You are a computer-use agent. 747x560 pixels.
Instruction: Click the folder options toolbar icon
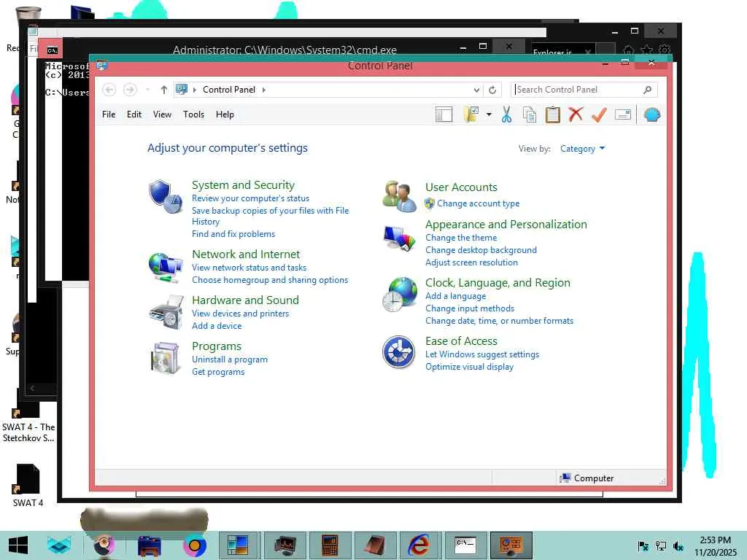pos(471,114)
